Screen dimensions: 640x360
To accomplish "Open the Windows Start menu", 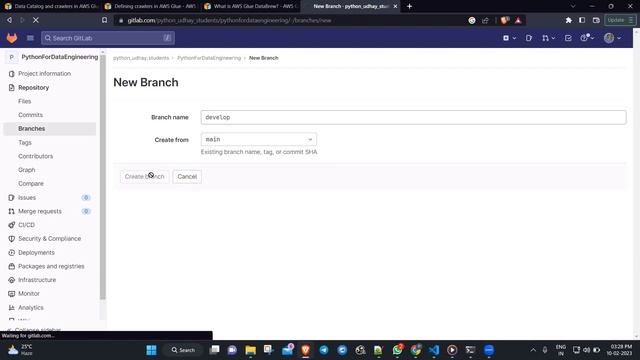I will [x=151, y=350].
